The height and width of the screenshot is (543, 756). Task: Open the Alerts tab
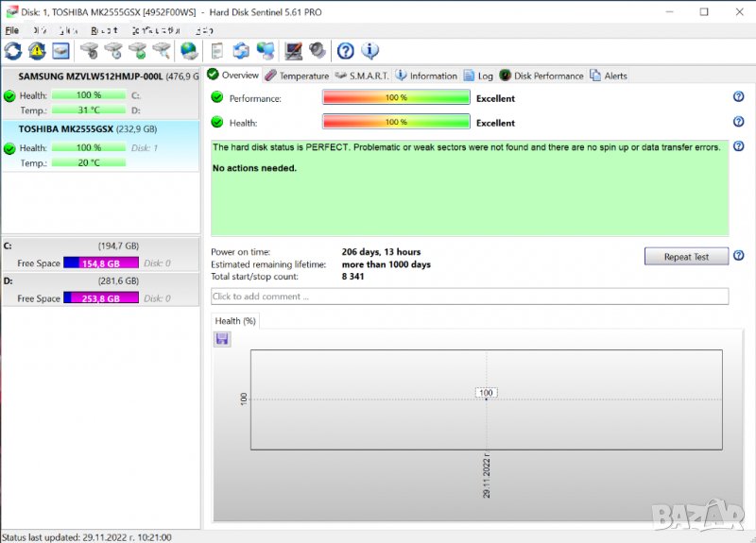[609, 76]
